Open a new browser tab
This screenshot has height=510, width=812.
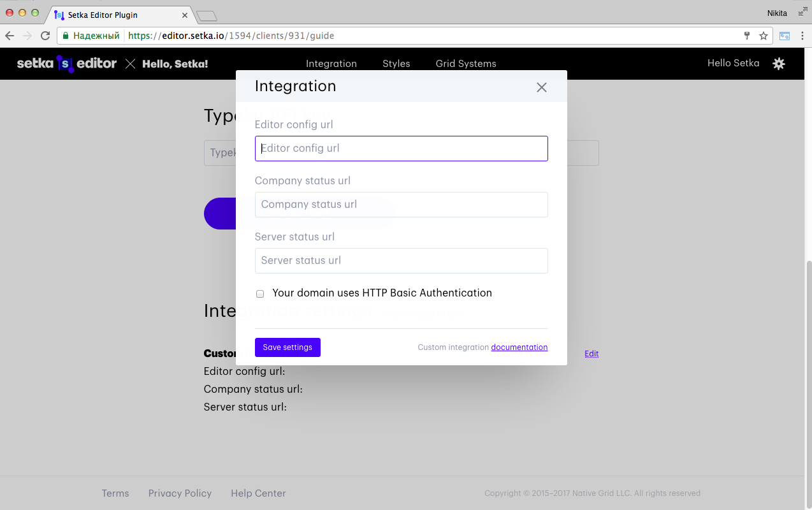(x=207, y=15)
